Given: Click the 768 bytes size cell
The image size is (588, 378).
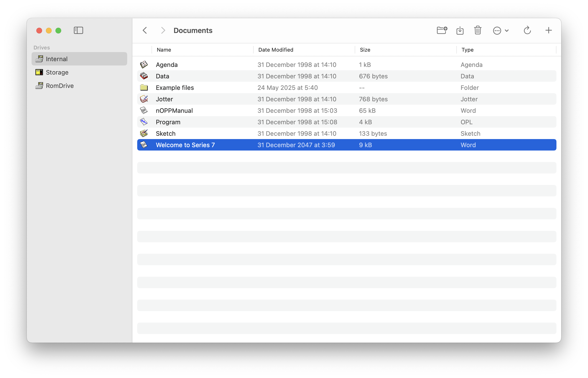Looking at the screenshot, I should tap(373, 99).
